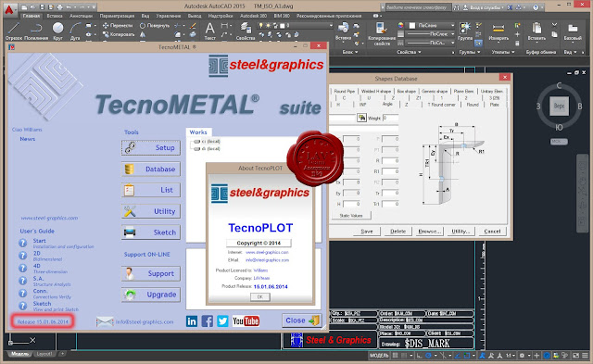Image resolution: width=593 pixels, height=364 pixels.
Task: Click the Close button in TecnoMETAL
Action: click(302, 320)
